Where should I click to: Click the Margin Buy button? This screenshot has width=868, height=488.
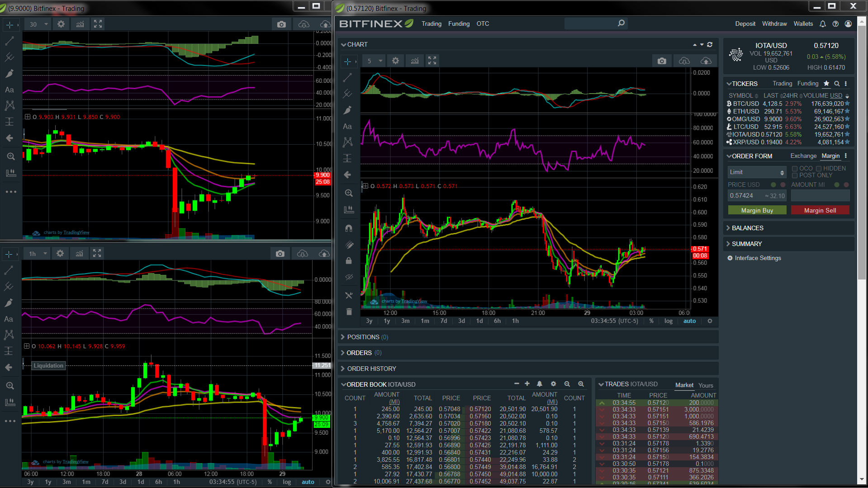(x=757, y=210)
